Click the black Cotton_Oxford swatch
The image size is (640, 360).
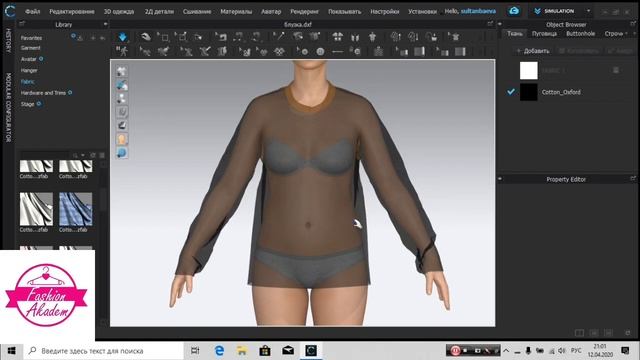tap(529, 92)
